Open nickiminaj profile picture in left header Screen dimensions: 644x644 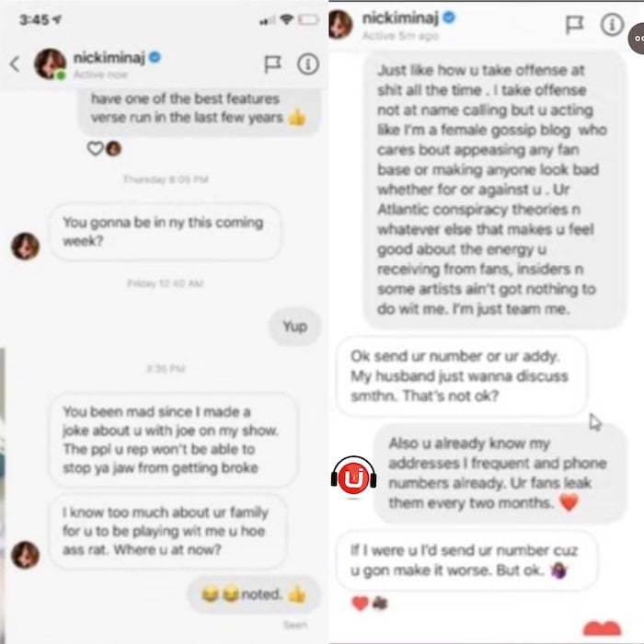[50, 63]
